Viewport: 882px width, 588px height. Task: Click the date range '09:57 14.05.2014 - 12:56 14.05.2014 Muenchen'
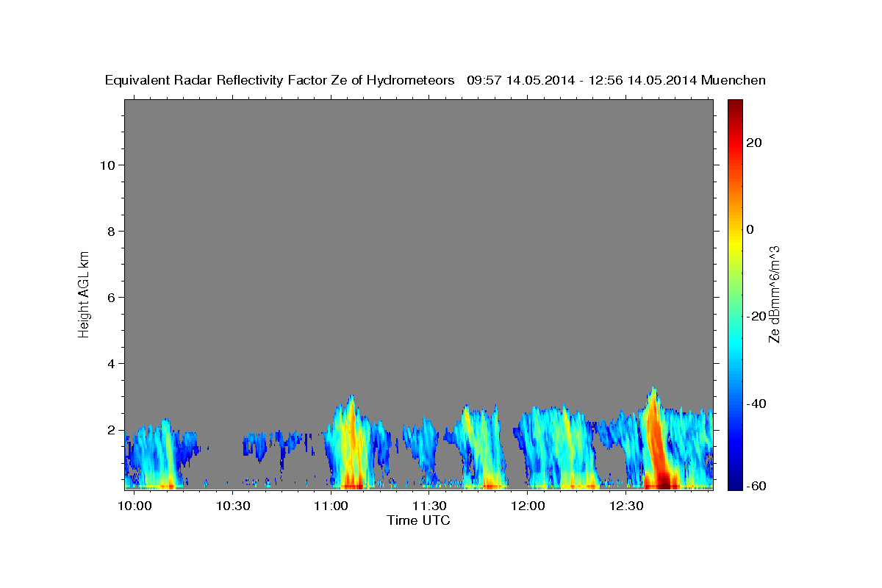click(616, 81)
